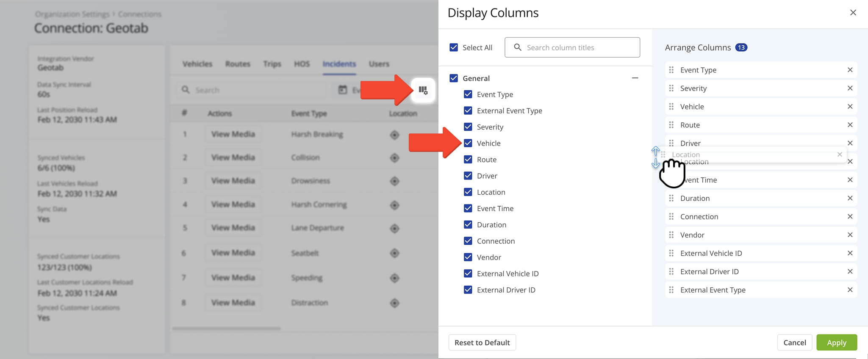
Task: Uncheck the Event Type column checkbox
Action: point(468,94)
